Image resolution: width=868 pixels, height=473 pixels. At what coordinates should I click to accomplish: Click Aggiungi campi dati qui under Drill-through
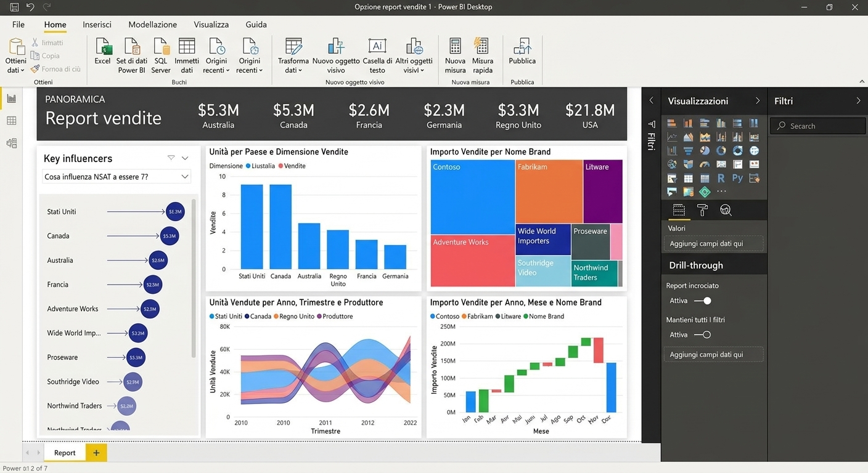(x=712, y=355)
